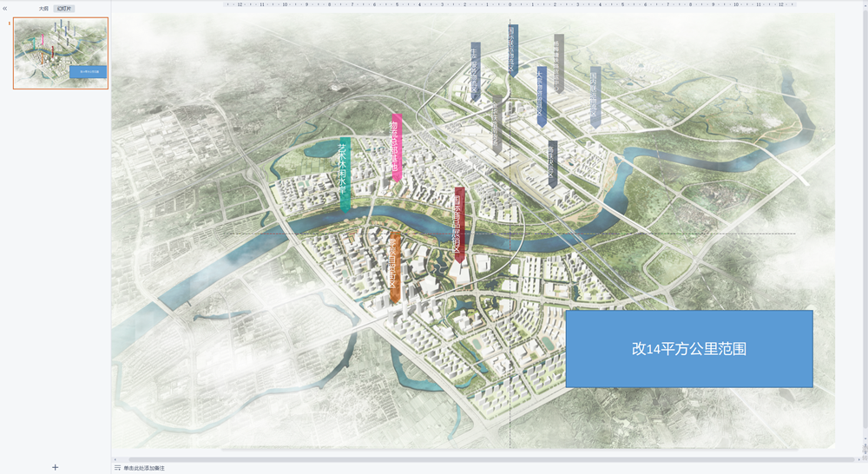
Task: Select slide 1 thumbnail in panel
Action: pos(61,53)
